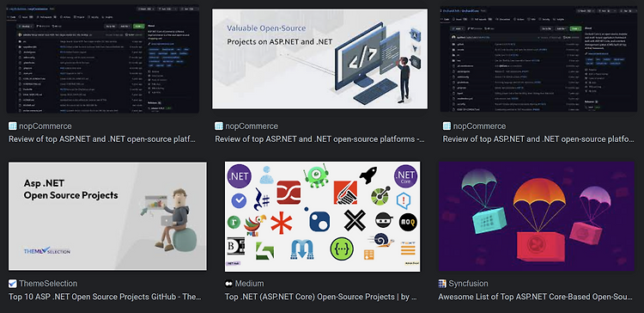The width and height of the screenshot is (644, 313).
Task: Click the Medium favicon
Action: coord(228,284)
